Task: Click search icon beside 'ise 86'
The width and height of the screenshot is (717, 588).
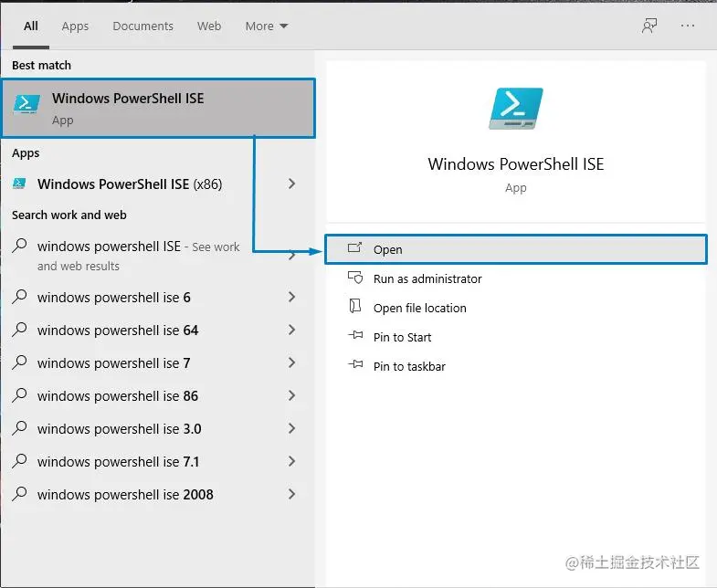Action: pos(20,395)
